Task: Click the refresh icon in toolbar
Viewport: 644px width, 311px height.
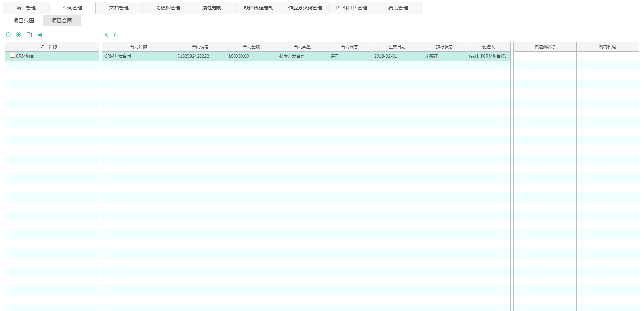Action: (x=8, y=35)
